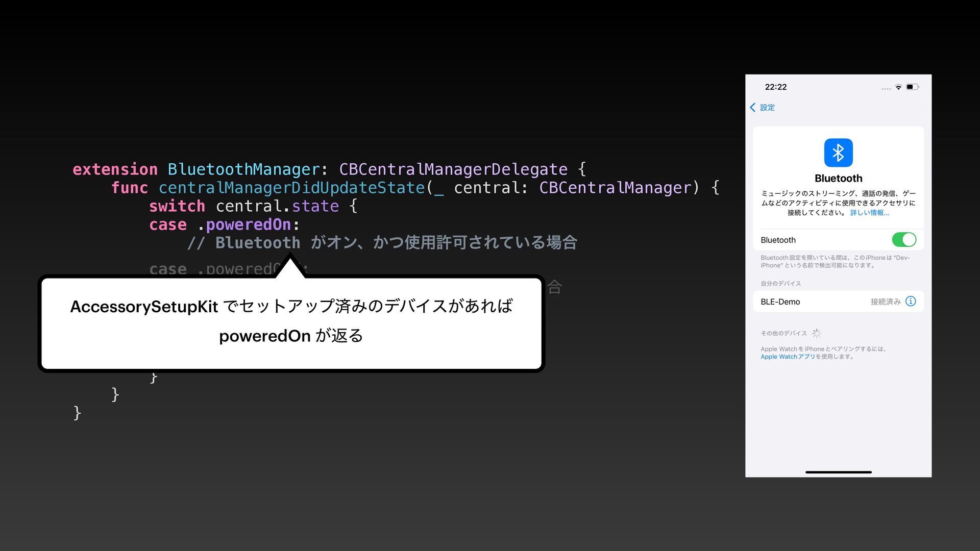
Task: Tap the info icon next to BLE-Demo
Action: [x=911, y=302]
